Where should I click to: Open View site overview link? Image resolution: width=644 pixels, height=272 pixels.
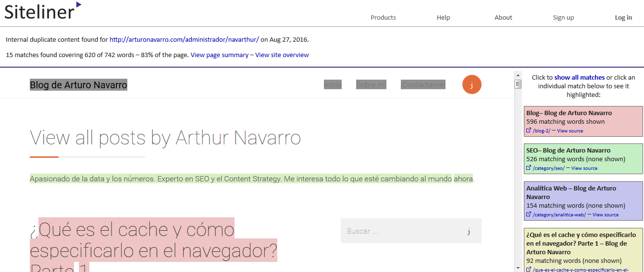pos(282,55)
